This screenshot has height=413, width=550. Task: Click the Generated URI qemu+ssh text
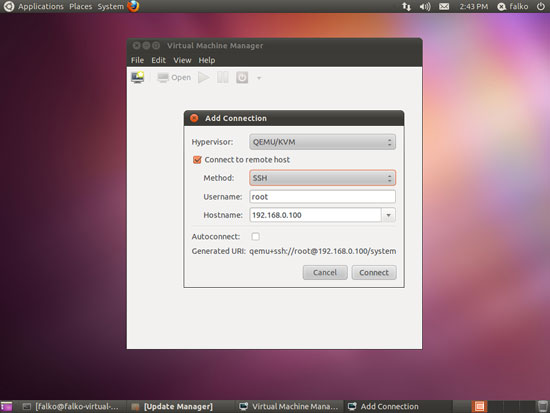tap(322, 251)
